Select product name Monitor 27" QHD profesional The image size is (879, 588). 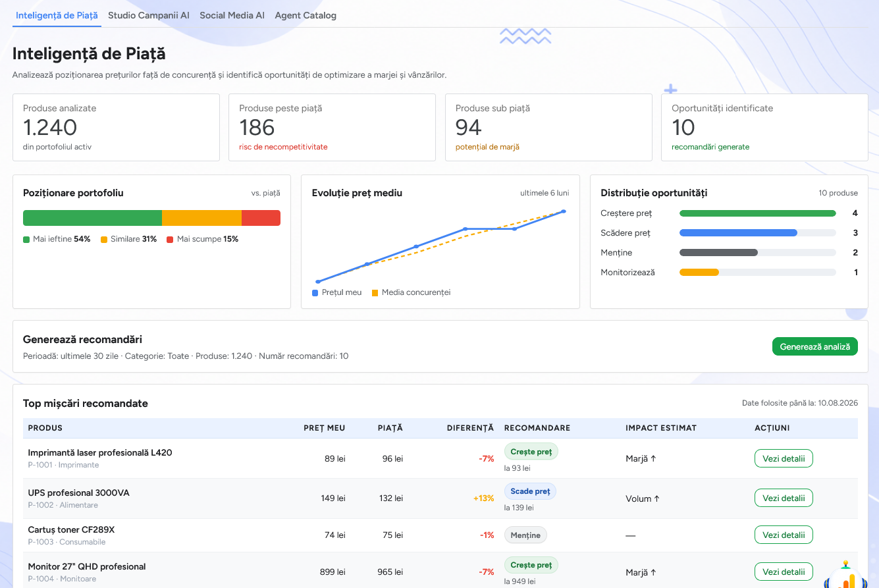87,567
